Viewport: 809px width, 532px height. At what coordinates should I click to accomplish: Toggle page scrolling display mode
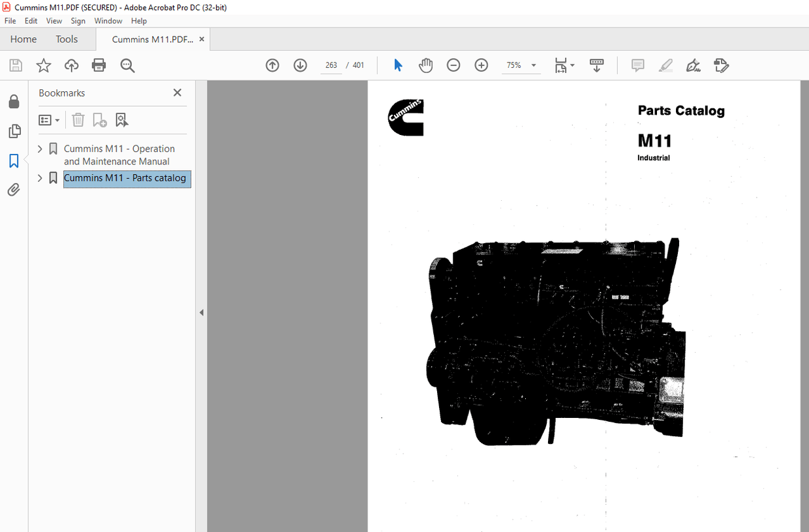pyautogui.click(x=596, y=65)
